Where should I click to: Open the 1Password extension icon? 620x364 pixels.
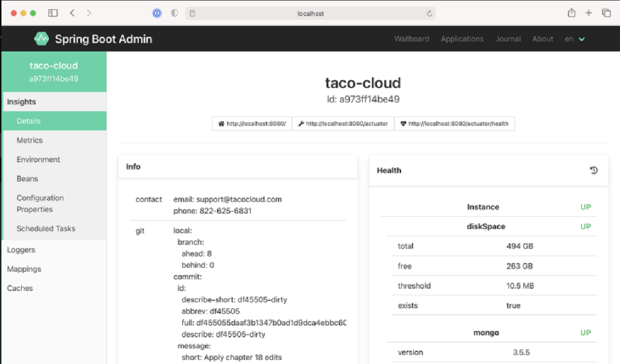[157, 14]
